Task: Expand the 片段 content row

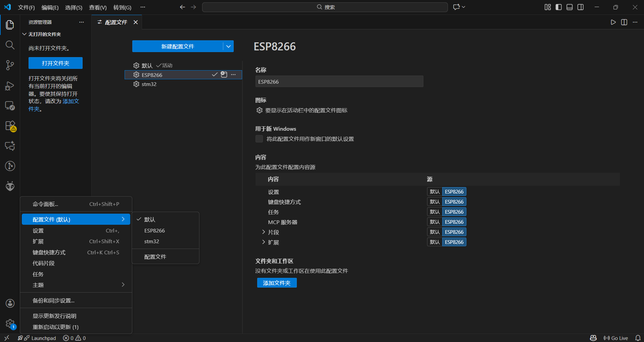Action: (x=263, y=232)
